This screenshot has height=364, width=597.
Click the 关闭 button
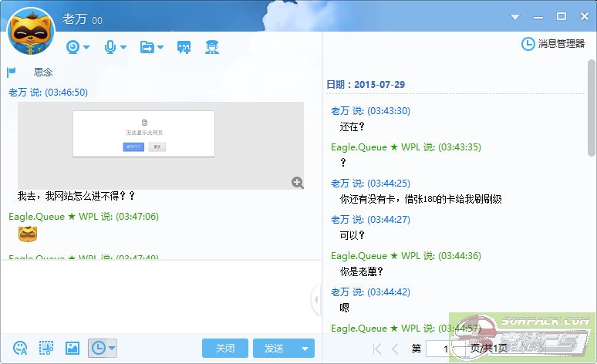225,348
